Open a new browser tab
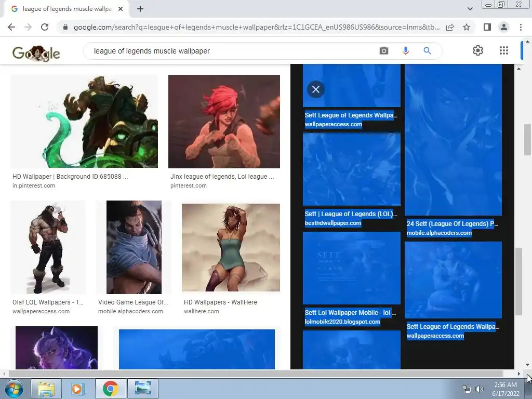The width and height of the screenshot is (532, 399). pos(140,9)
